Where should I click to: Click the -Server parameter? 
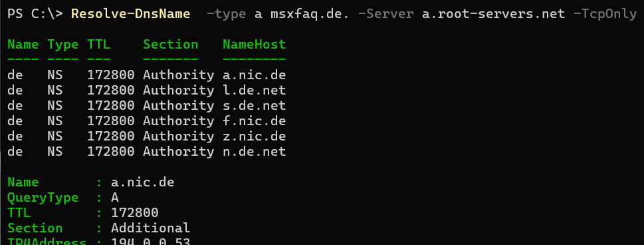386,14
